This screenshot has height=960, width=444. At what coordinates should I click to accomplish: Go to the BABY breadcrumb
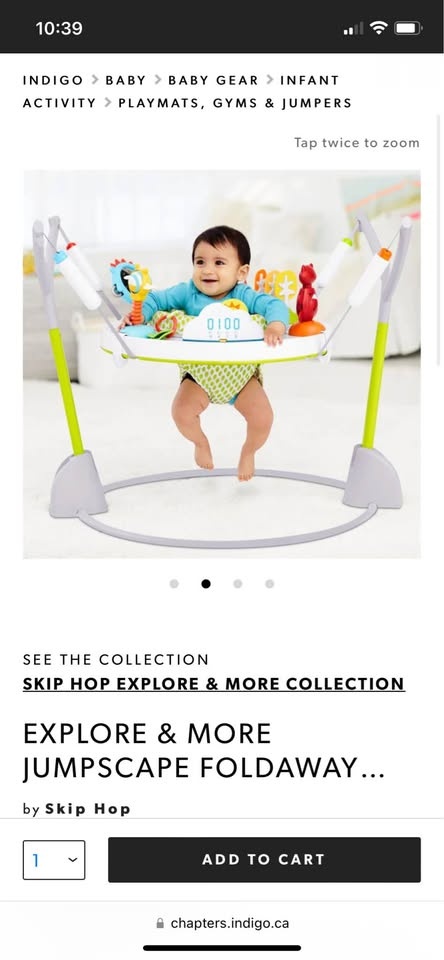click(126, 80)
